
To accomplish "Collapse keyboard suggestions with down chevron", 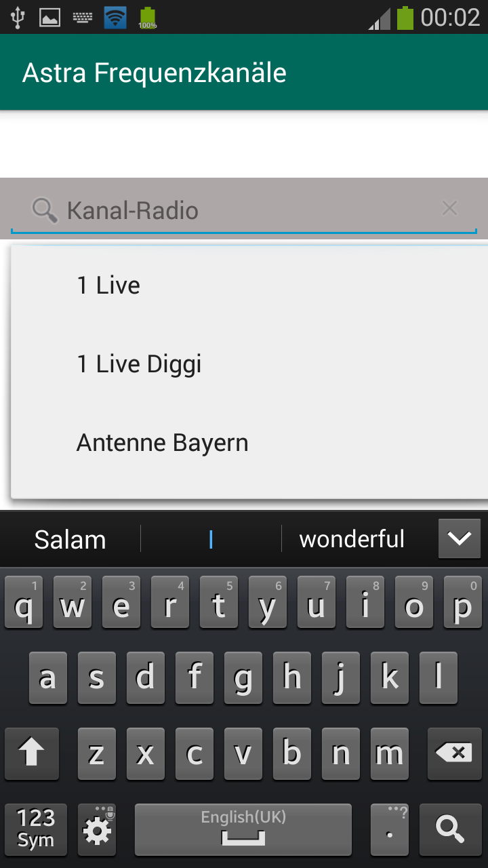I will click(460, 539).
